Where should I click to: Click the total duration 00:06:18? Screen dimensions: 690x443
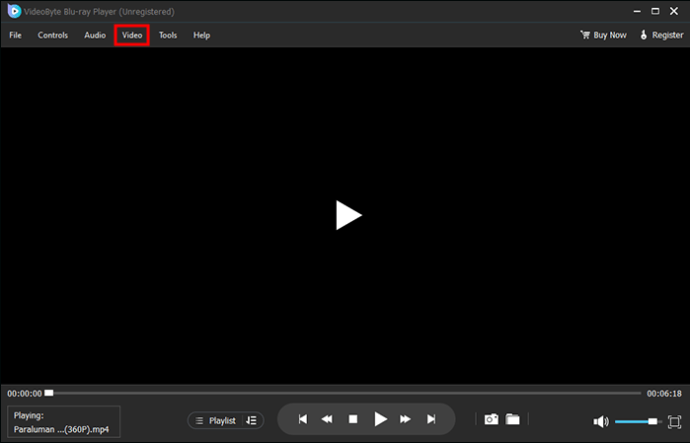[664, 393]
